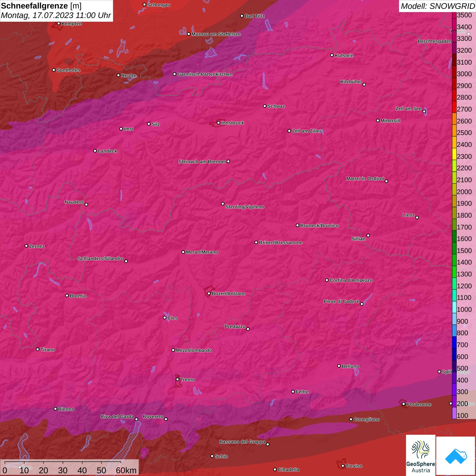Click the Nauders location dot
The width and height of the screenshot is (476, 476).
[86, 204]
